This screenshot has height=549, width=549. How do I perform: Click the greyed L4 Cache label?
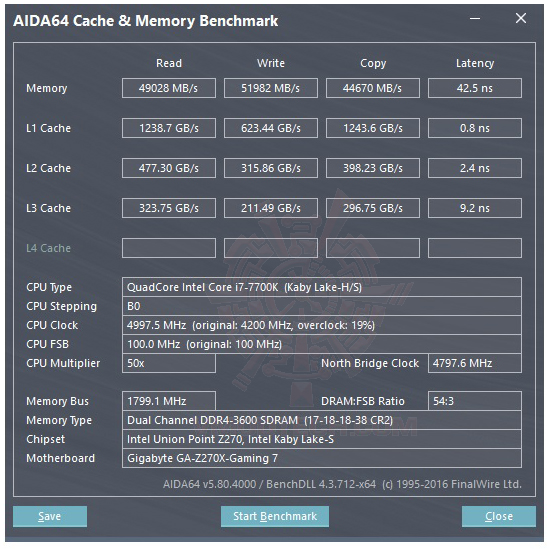[48, 248]
